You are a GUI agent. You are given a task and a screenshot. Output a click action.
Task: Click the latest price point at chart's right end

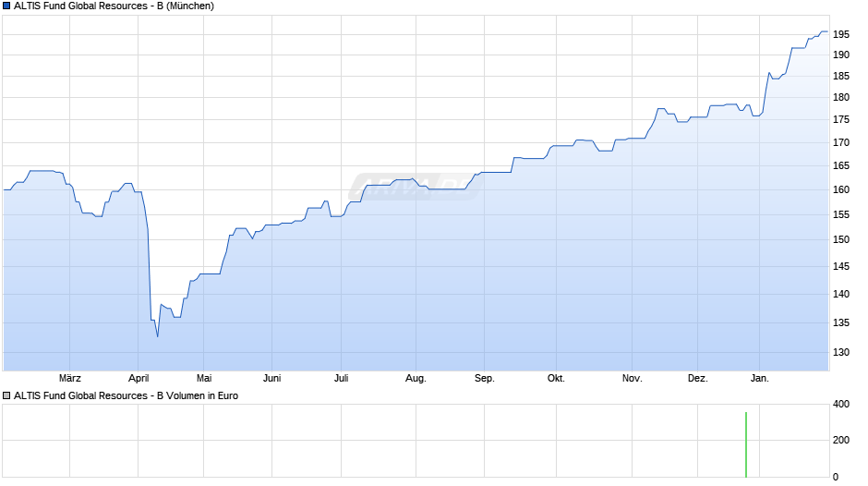pyautogui.click(x=827, y=31)
